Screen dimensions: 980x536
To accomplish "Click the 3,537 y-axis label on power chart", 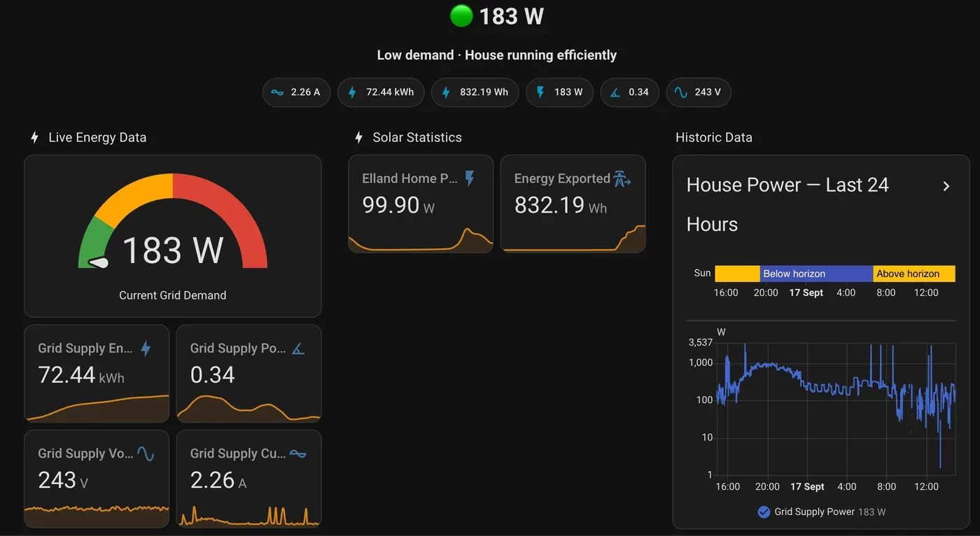I will tap(701, 342).
